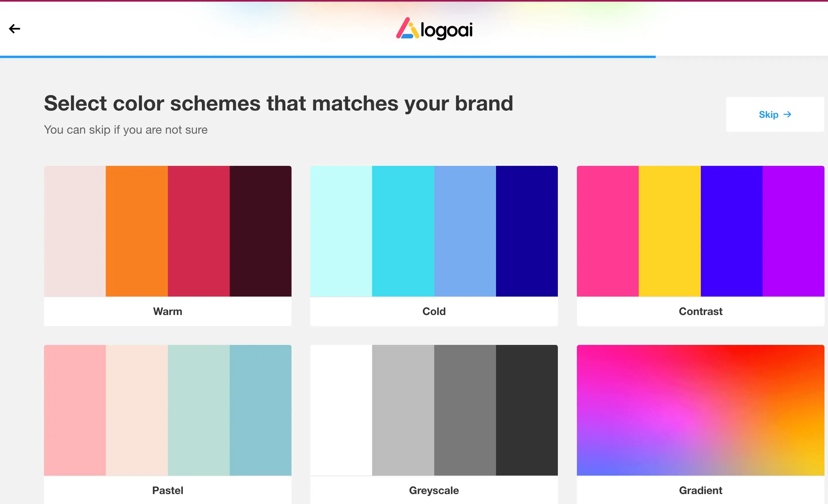
Task: Click the orange swatch in Warm palette
Action: [137, 231]
